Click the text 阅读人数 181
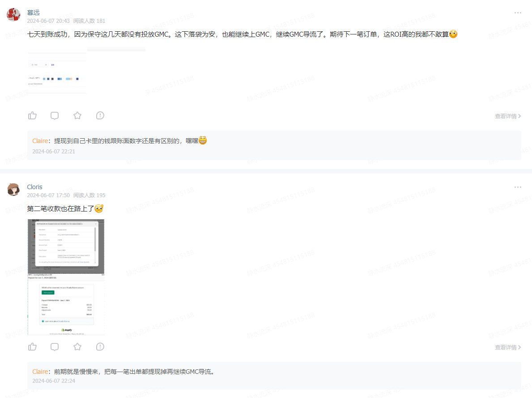532x398 pixels. [89, 21]
